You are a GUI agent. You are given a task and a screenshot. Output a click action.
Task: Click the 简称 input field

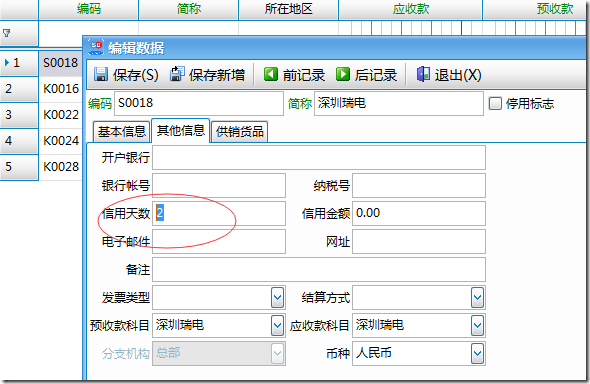(399, 103)
